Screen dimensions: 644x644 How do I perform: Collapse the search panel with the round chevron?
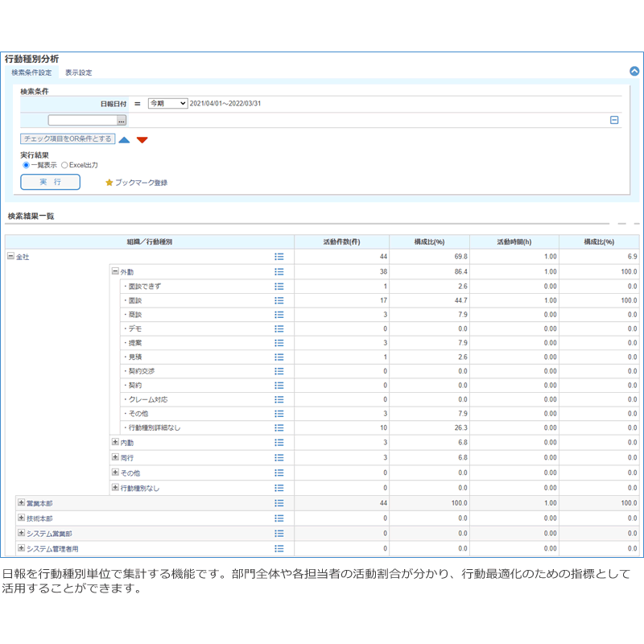(x=634, y=71)
